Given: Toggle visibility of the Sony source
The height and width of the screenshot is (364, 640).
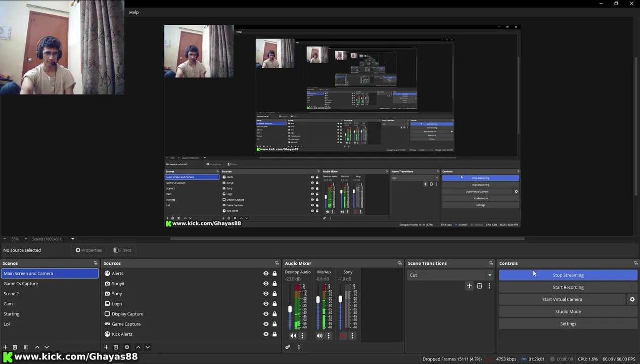Looking at the screenshot, I should 266,294.
